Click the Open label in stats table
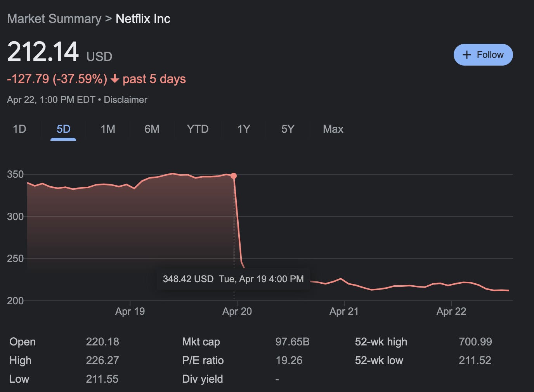 (23, 342)
